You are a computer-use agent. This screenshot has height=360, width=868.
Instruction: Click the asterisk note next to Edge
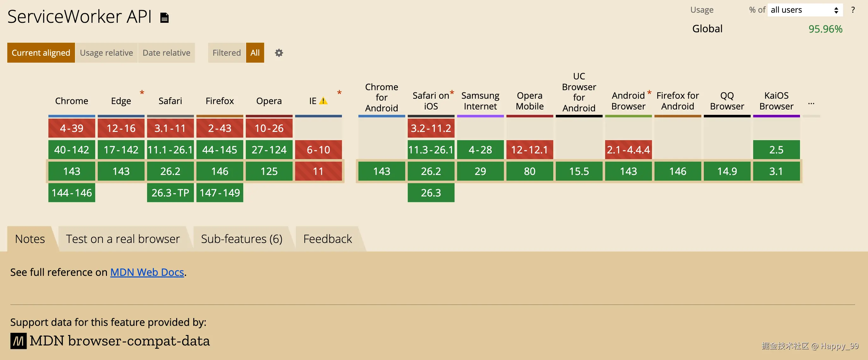tap(142, 92)
